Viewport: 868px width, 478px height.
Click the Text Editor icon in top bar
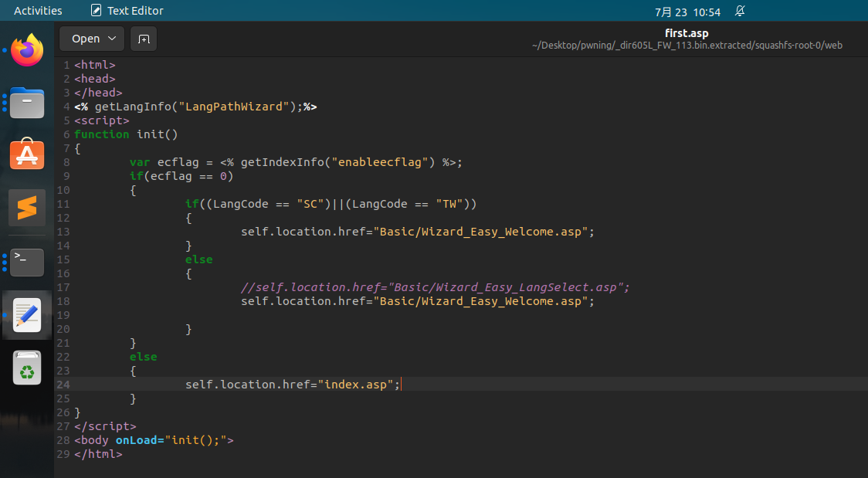click(x=97, y=11)
